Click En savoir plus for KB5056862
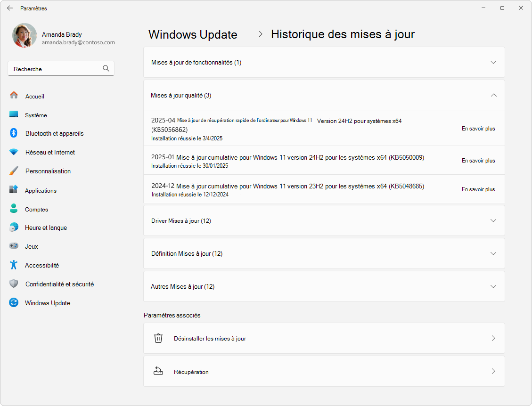This screenshot has width=532, height=406. 478,129
